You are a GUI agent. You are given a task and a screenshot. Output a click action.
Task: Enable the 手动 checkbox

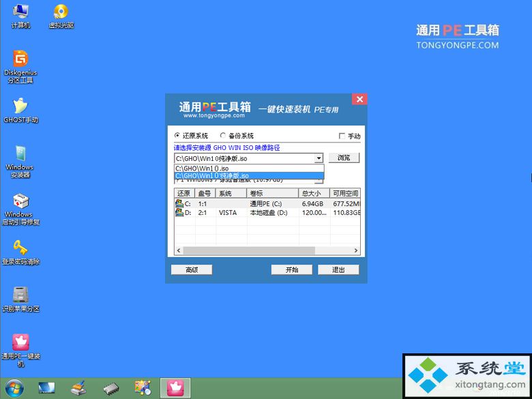click(x=342, y=136)
